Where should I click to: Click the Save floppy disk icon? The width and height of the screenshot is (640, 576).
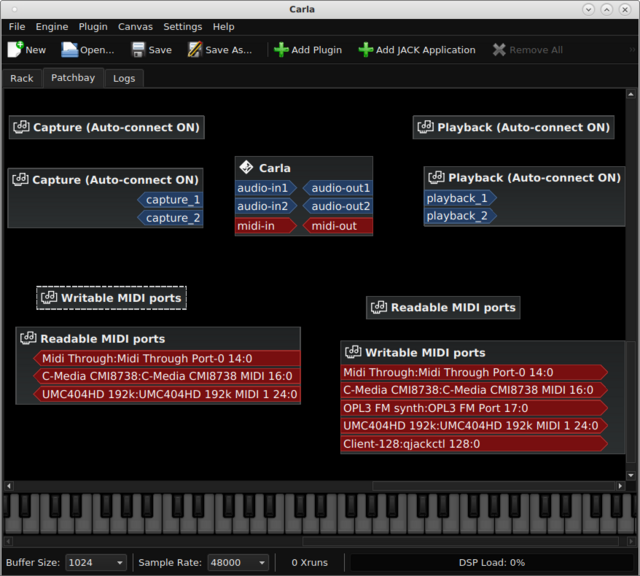click(x=138, y=50)
